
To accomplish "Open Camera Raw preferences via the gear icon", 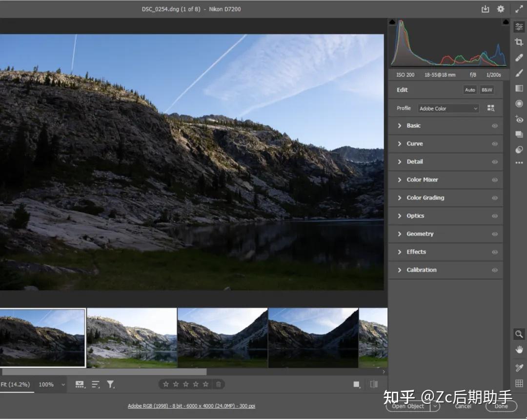I will [x=500, y=9].
